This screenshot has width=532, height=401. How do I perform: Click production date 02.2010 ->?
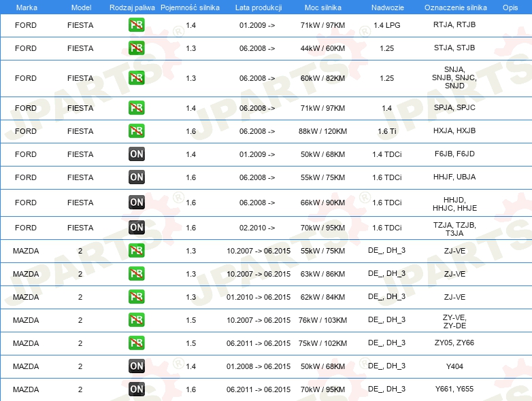[x=257, y=228]
